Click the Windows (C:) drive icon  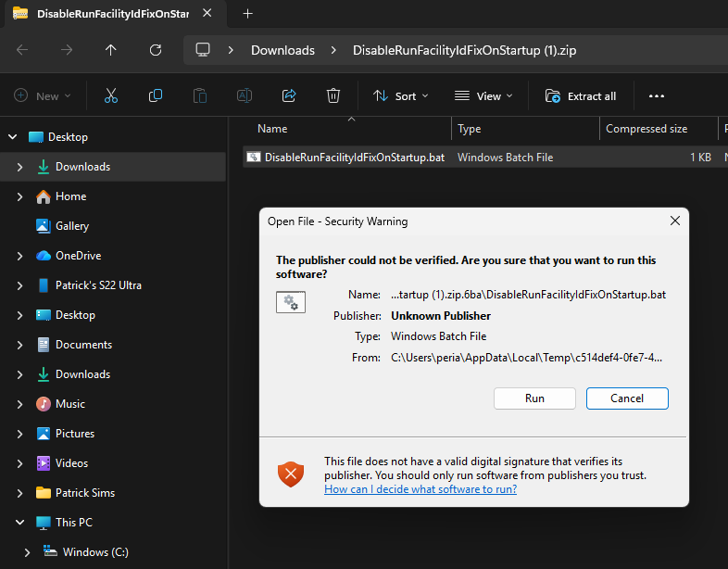(x=50, y=551)
